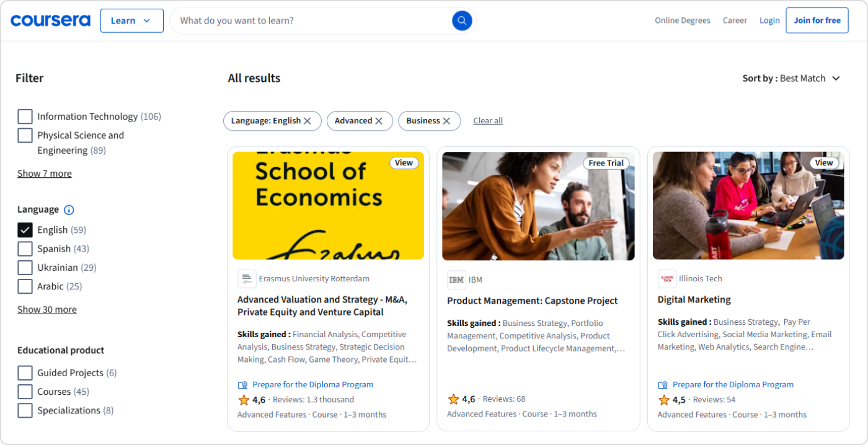Check the Information Technology subject filter

click(25, 116)
